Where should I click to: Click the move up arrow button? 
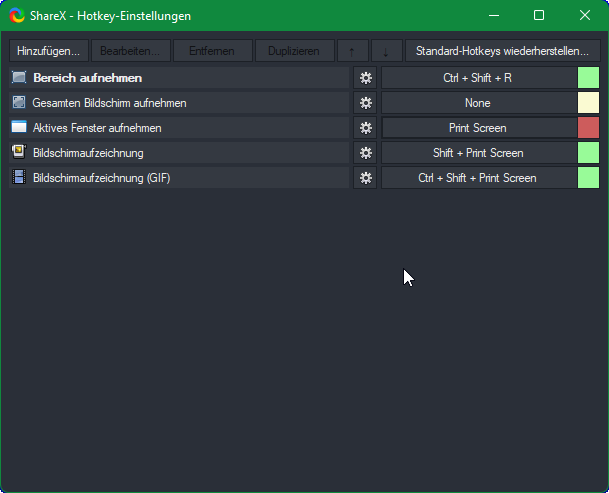point(351,51)
